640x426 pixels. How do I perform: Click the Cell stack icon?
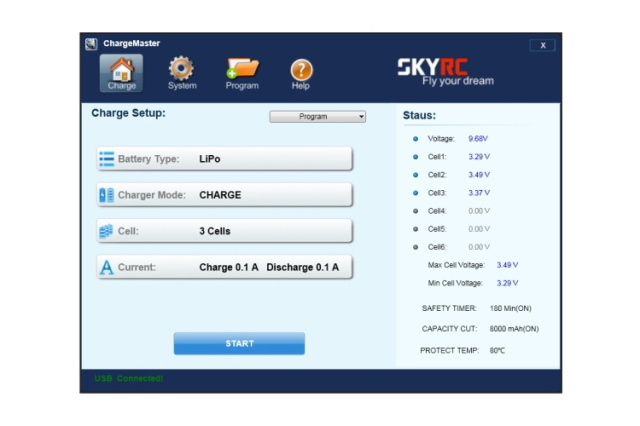pyautogui.click(x=106, y=231)
